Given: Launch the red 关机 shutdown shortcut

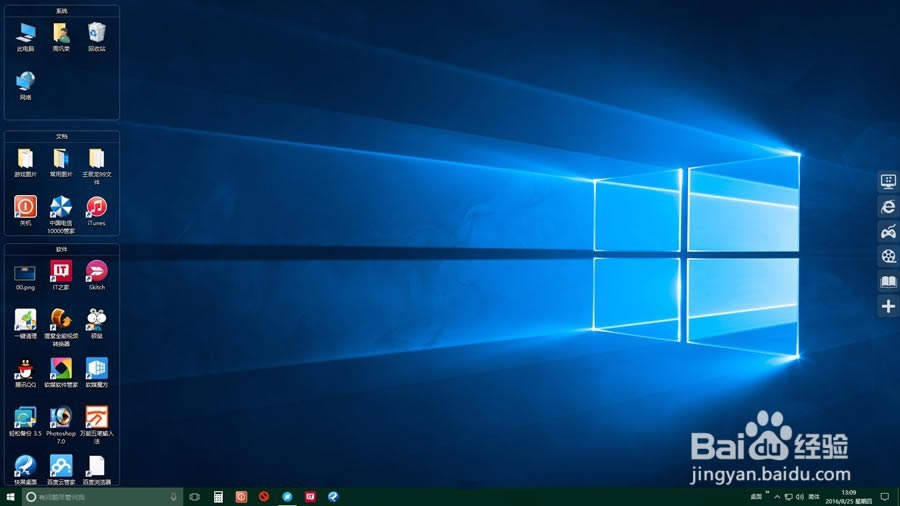Looking at the screenshot, I should pyautogui.click(x=25, y=210).
